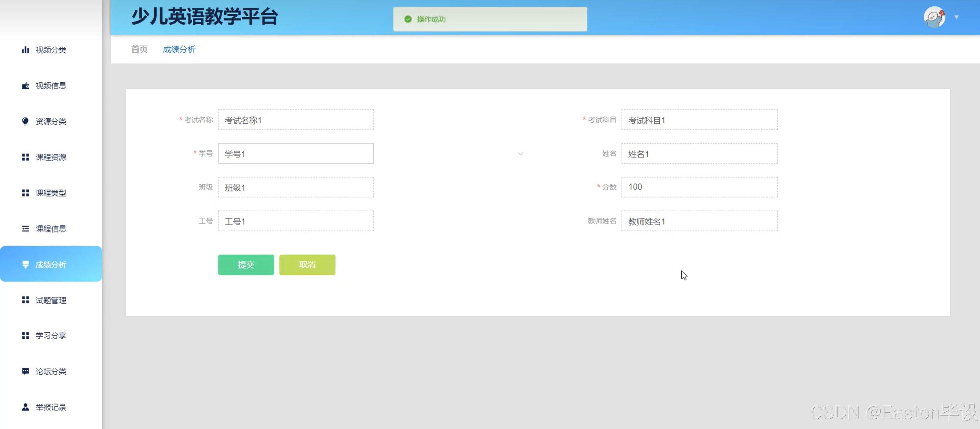Open 视频信息 menu item
Viewport: 980px width, 429px height.
(51, 86)
